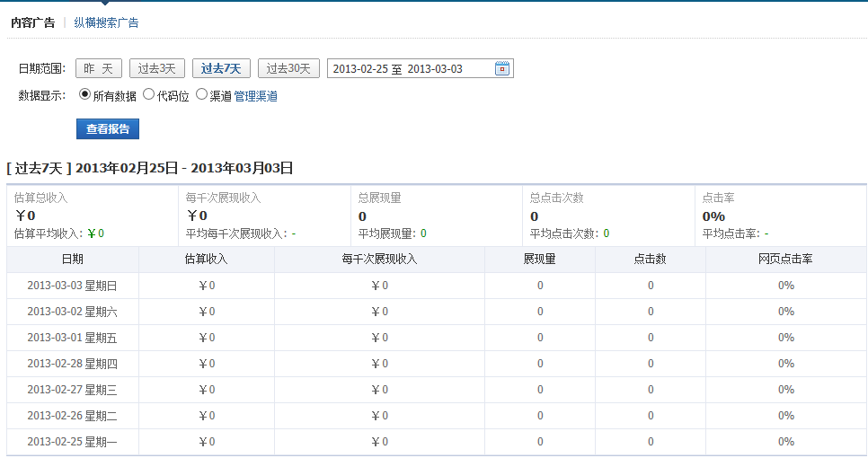Click the 点击数 cell for 2013-03-01
Viewport: 868px width, 458px height.
point(651,338)
